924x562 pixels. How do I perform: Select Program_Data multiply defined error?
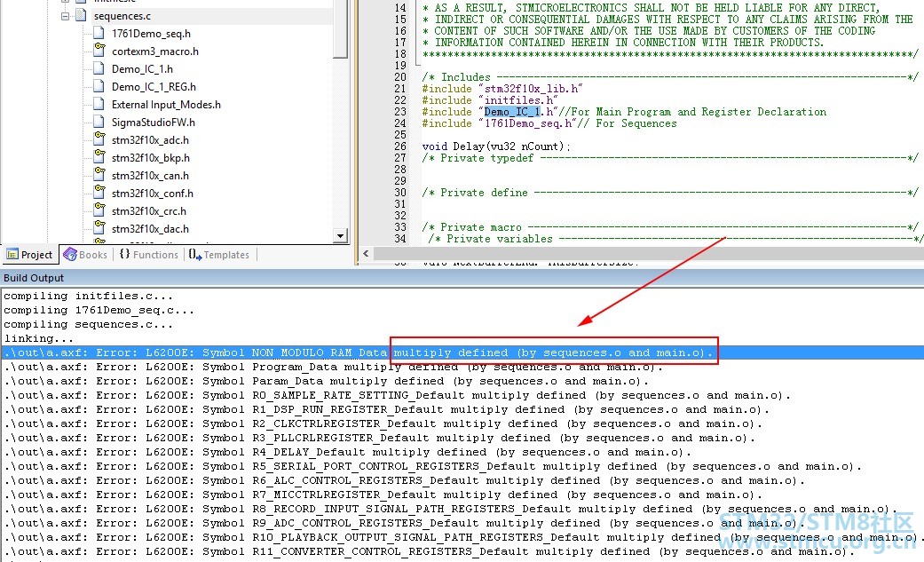coord(334,367)
